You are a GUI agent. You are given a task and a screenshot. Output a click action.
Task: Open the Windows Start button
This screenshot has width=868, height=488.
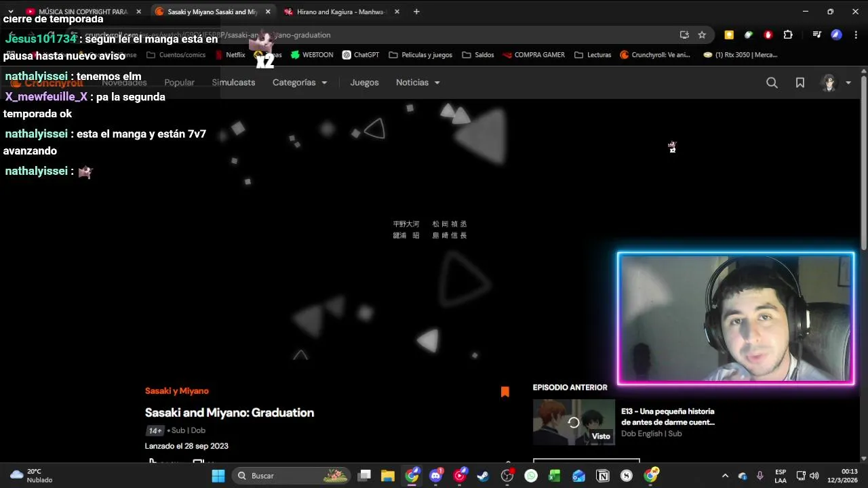[x=218, y=476]
